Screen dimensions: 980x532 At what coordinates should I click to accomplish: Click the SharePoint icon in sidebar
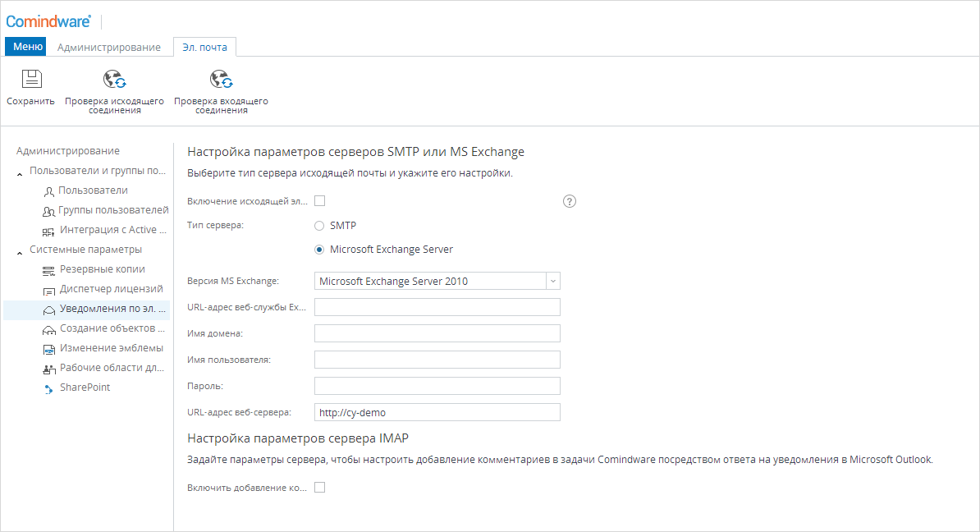48,389
